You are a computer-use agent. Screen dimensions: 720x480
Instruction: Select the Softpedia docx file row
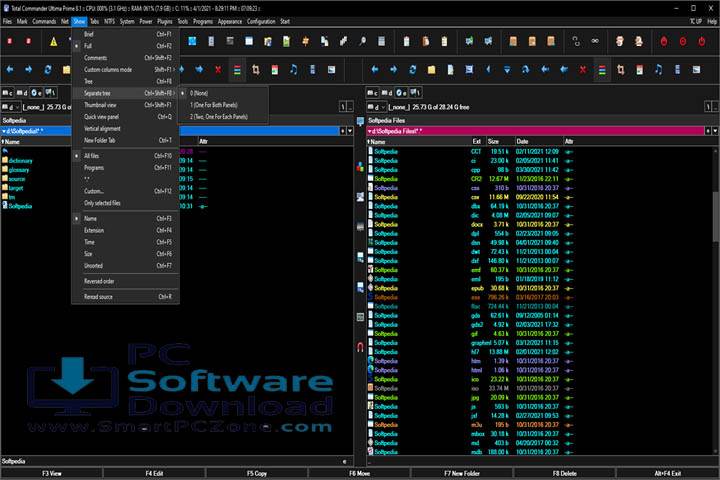pos(471,224)
